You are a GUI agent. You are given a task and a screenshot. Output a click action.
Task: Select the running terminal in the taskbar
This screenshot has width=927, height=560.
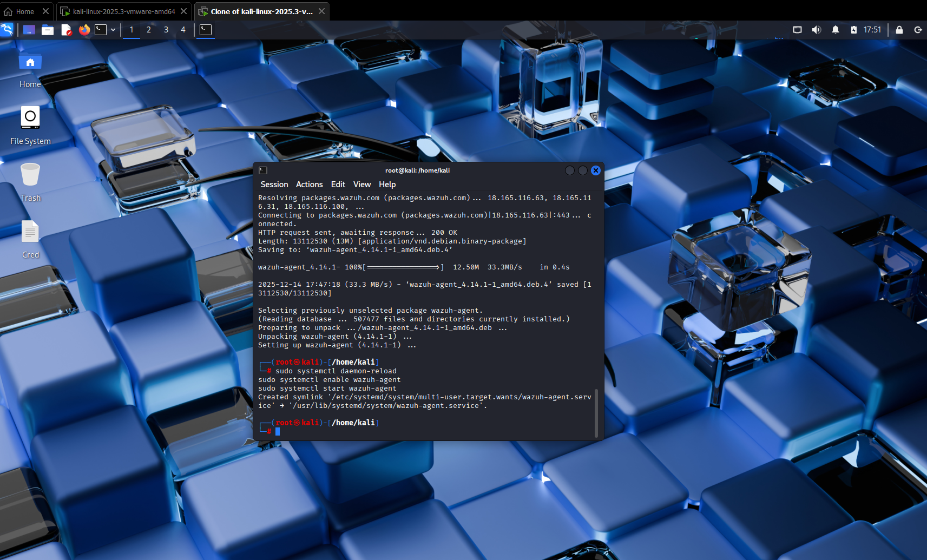coord(206,30)
